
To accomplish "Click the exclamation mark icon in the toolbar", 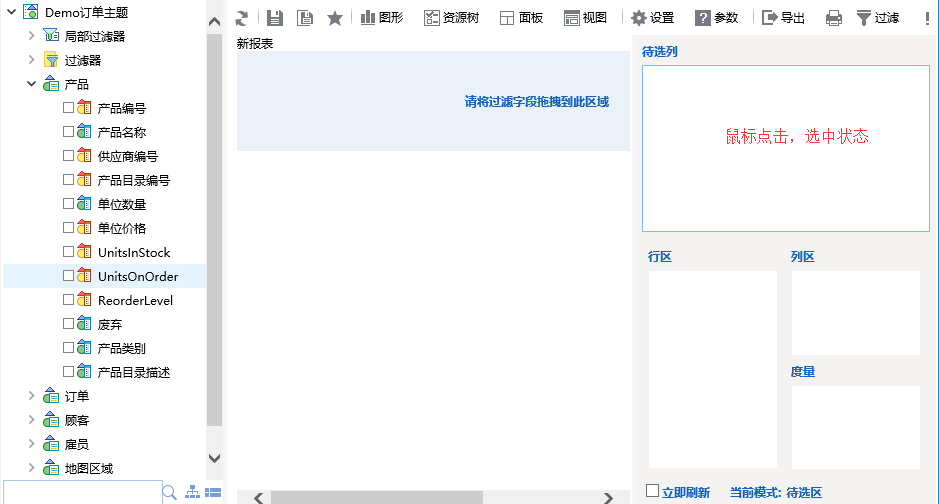I will tap(927, 19).
